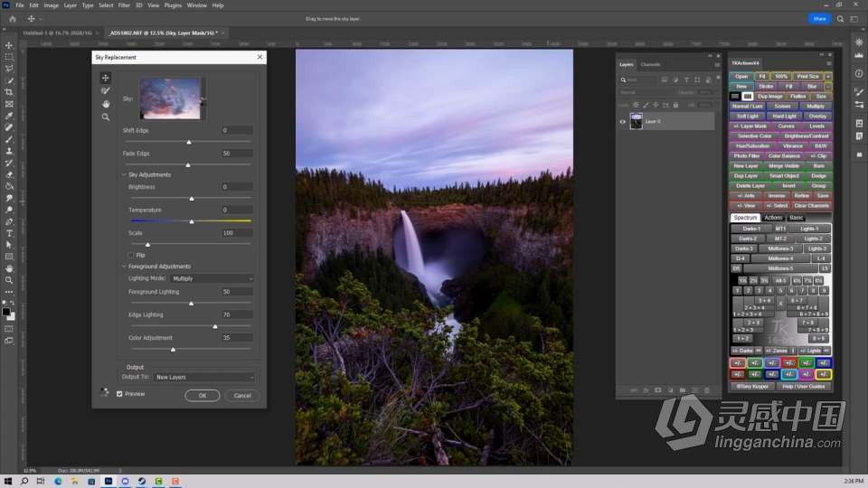Click the Cancel button

click(x=242, y=396)
